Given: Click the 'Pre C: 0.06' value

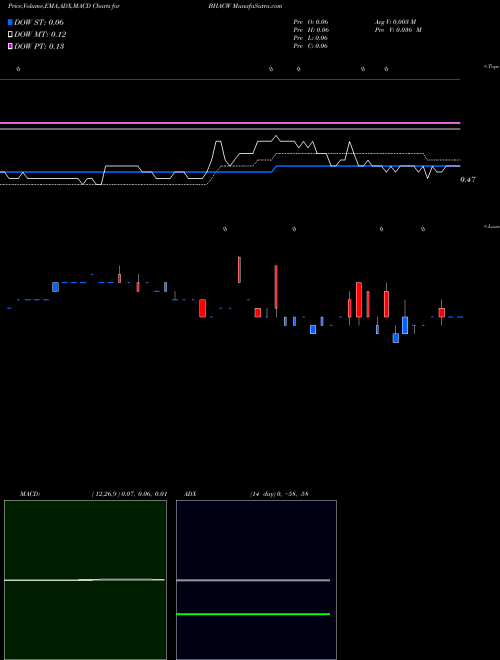Looking at the screenshot, I should (311, 46).
